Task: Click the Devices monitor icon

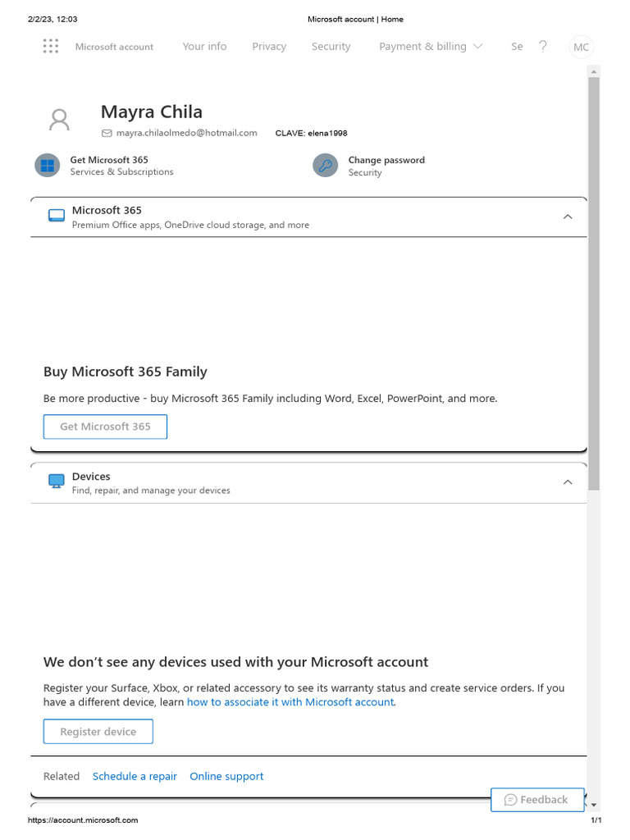Action: tap(57, 481)
